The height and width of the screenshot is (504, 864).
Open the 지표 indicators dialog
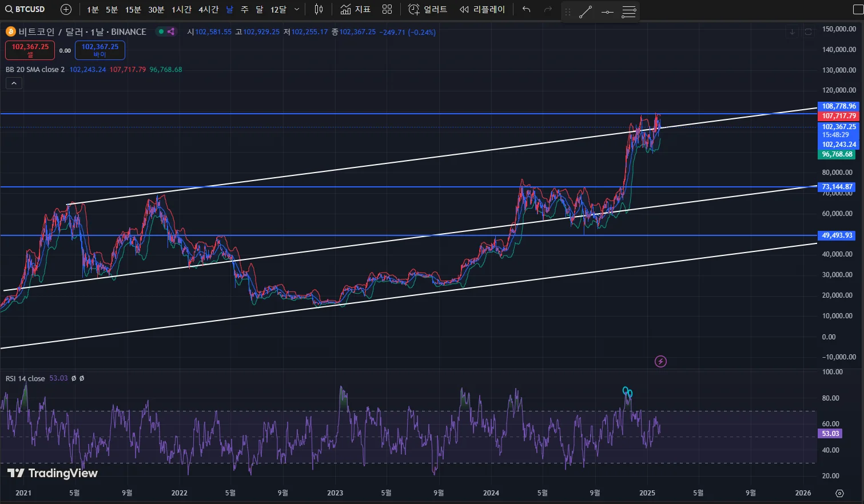[x=355, y=10]
